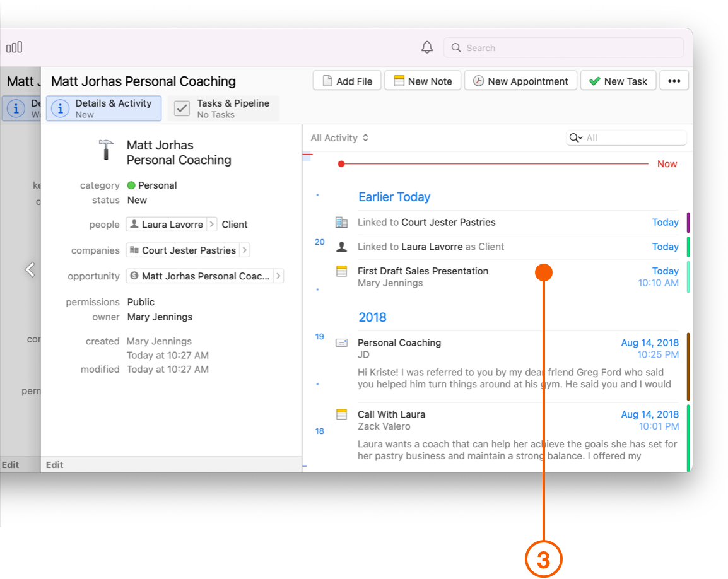728x579 pixels.
Task: Click the owner Mary Jennings value
Action: coord(160,317)
